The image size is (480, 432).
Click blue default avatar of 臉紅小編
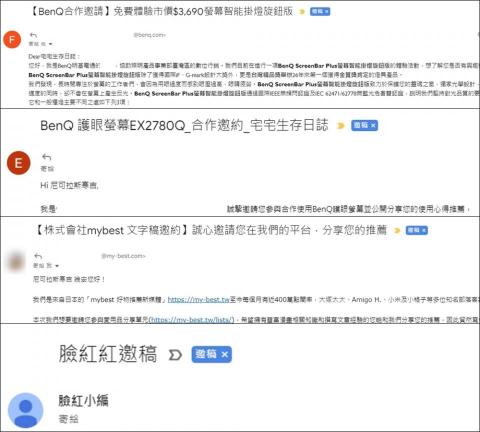(26, 410)
